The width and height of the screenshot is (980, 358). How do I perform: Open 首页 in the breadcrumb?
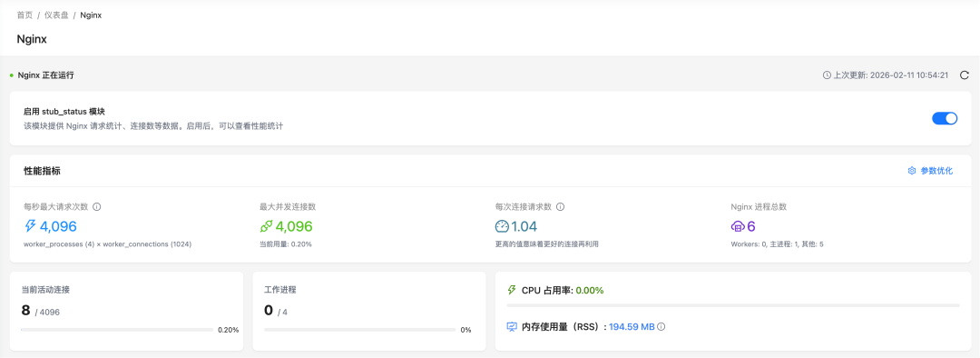click(x=24, y=15)
